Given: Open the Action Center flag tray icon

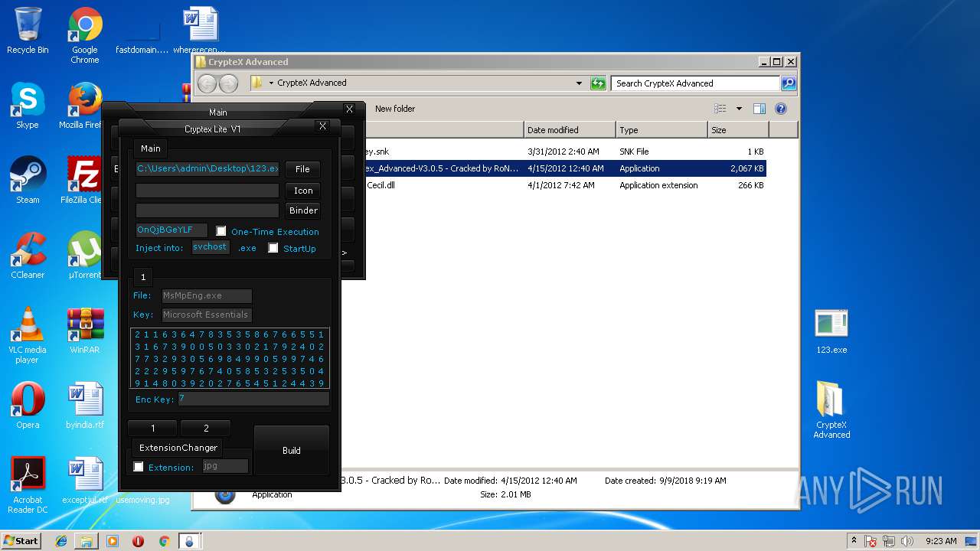Looking at the screenshot, I should coord(871,541).
